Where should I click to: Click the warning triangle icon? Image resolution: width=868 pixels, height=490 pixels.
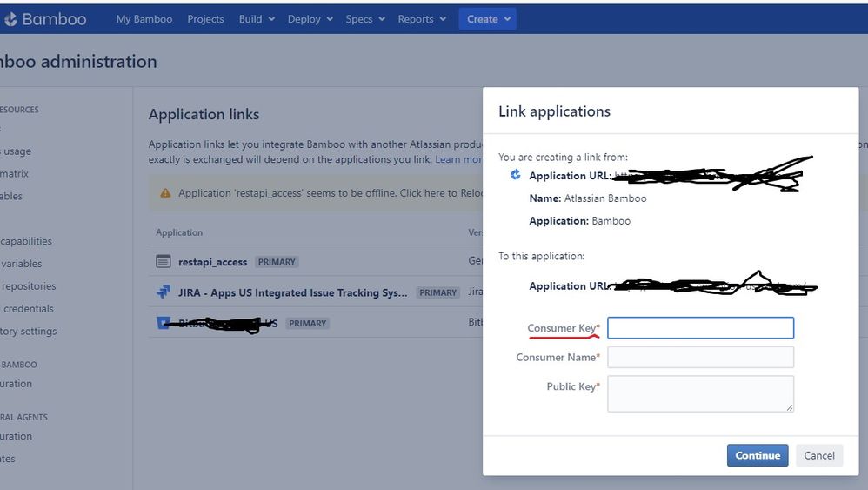click(x=165, y=193)
